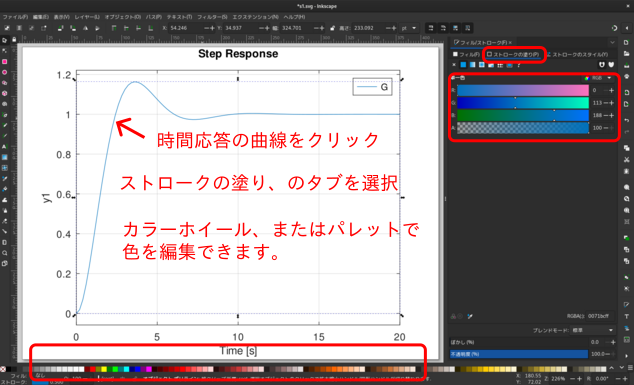Click the flip vertical icon
634x385 pixels.
[97, 28]
